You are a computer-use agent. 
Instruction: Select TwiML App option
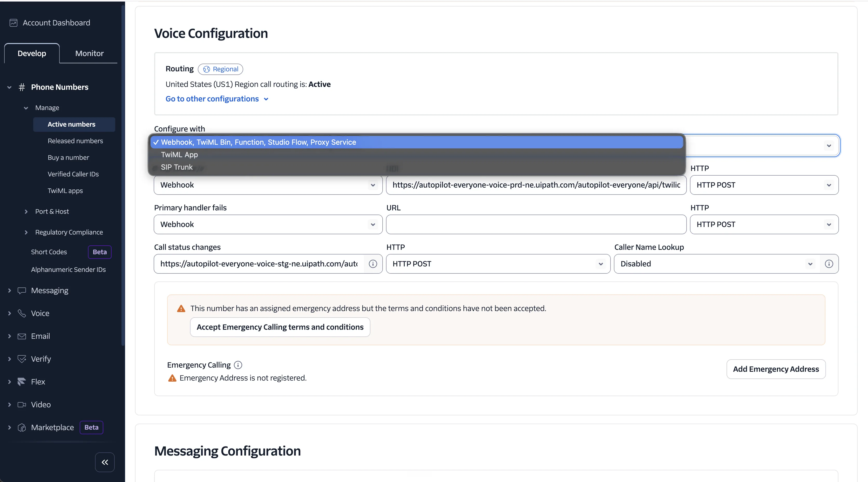click(x=417, y=155)
